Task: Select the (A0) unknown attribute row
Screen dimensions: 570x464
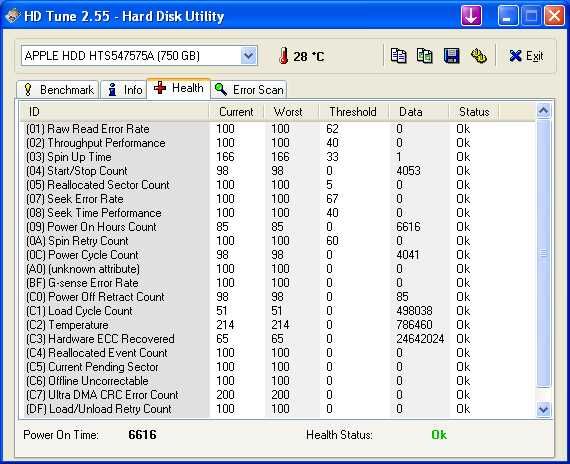Action: [278, 269]
